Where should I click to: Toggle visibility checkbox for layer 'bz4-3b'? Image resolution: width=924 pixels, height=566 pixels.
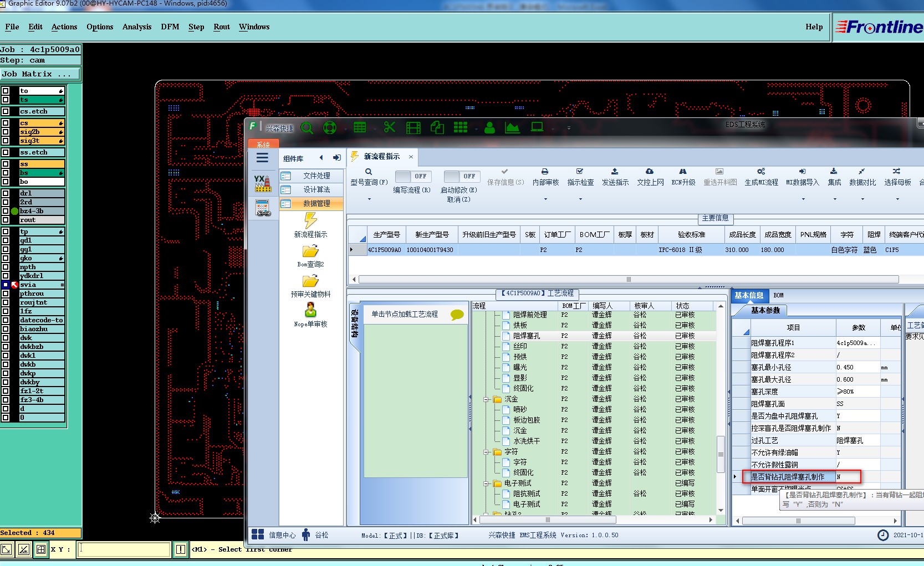click(6, 211)
